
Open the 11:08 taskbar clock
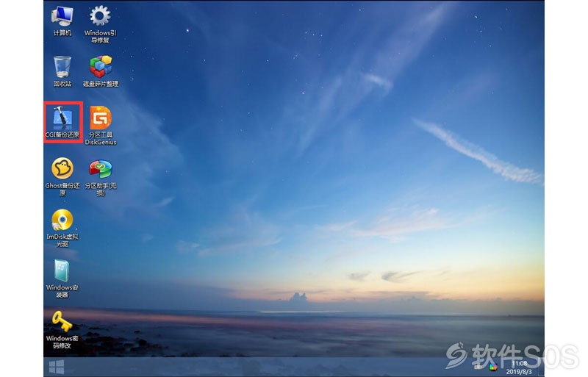click(x=520, y=363)
